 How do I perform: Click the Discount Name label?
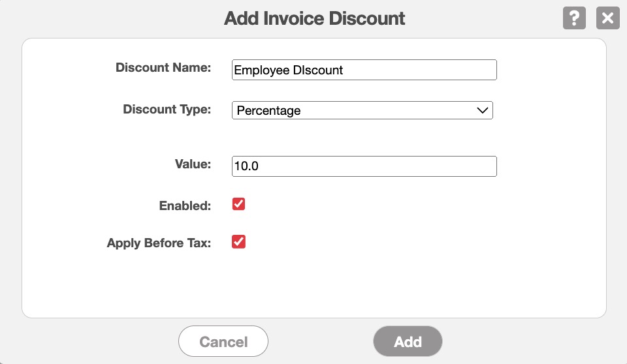[163, 68]
